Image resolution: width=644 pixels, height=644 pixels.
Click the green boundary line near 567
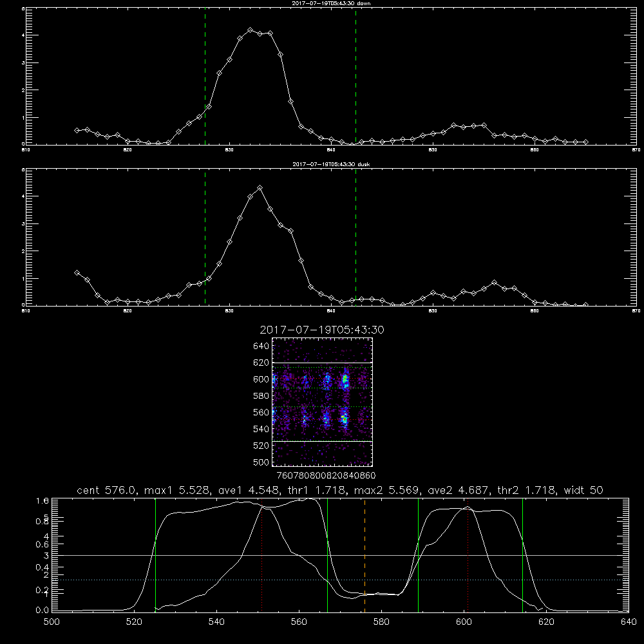click(x=327, y=555)
